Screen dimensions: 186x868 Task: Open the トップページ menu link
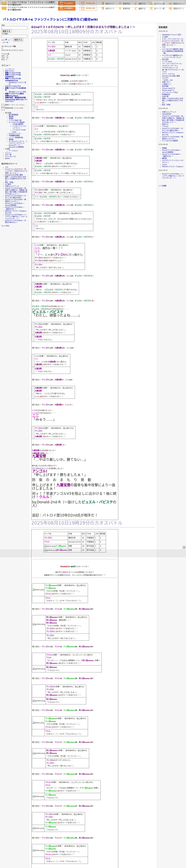[10, 69]
